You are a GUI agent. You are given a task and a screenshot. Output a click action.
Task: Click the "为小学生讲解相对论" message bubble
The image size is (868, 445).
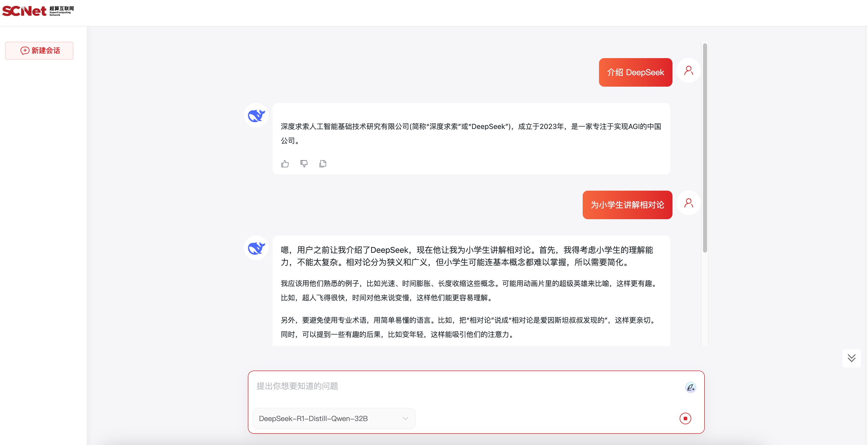[627, 205]
